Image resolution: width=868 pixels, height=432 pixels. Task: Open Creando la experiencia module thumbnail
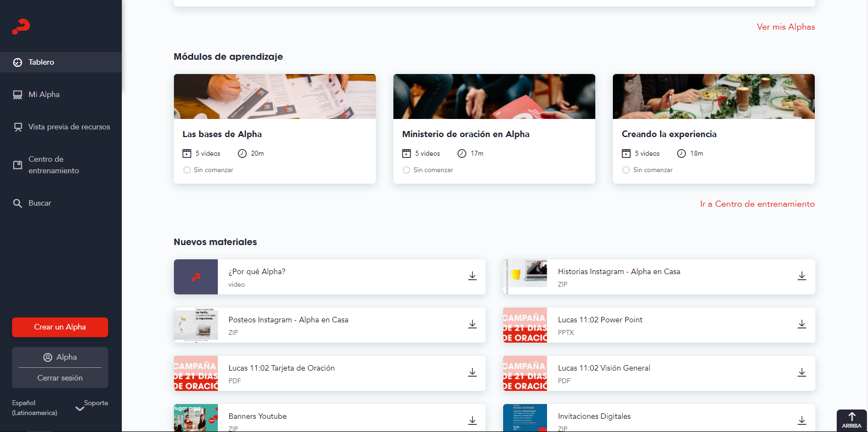(x=714, y=96)
